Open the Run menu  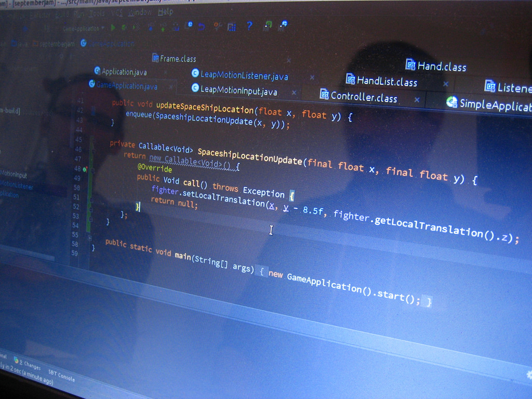[79, 14]
